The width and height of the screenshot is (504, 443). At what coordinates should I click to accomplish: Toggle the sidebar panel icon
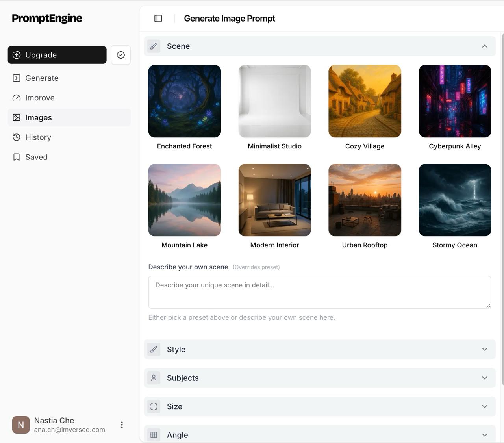point(158,19)
